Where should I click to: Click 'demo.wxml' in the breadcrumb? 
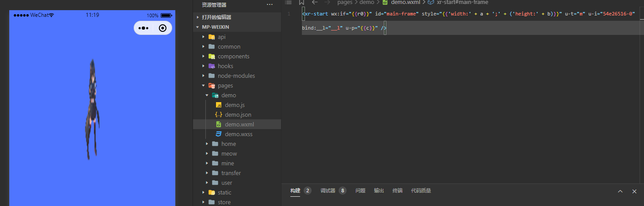[406, 2]
